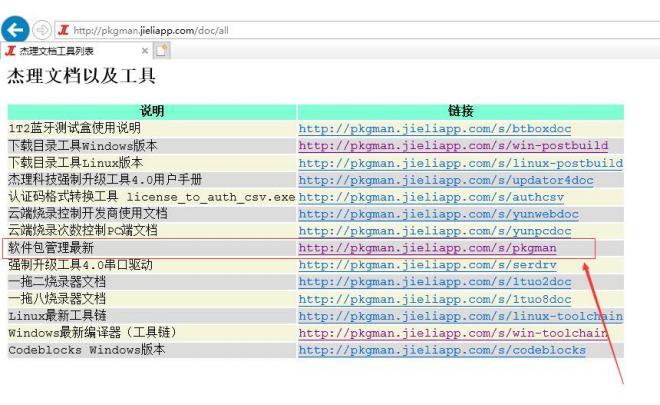Screen dimensions: 660x405
Task: Open the yunwebdoc link
Action: click(x=439, y=214)
